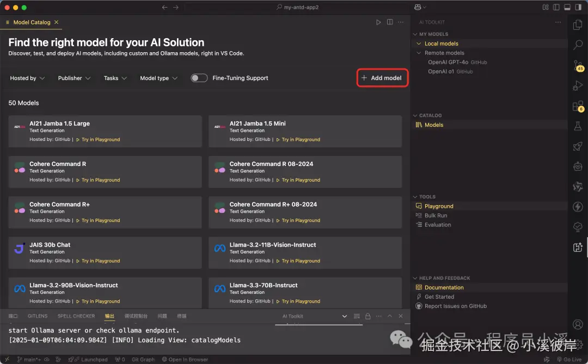This screenshot has width=588, height=364.
Task: Open the Run and Debug view
Action: (578, 85)
